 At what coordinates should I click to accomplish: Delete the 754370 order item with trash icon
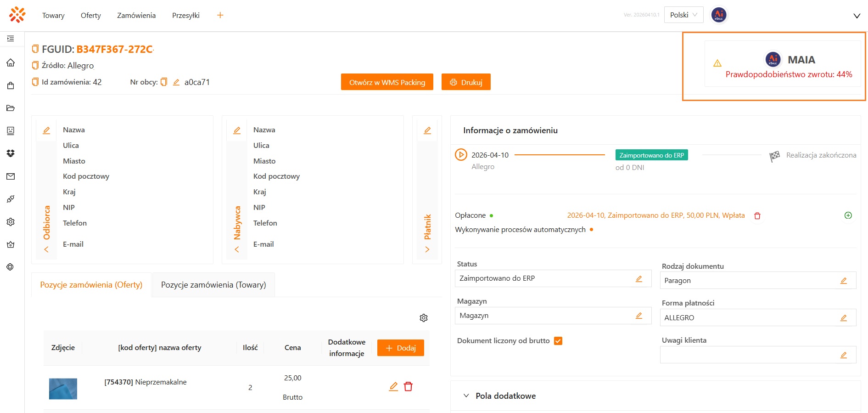[408, 387]
